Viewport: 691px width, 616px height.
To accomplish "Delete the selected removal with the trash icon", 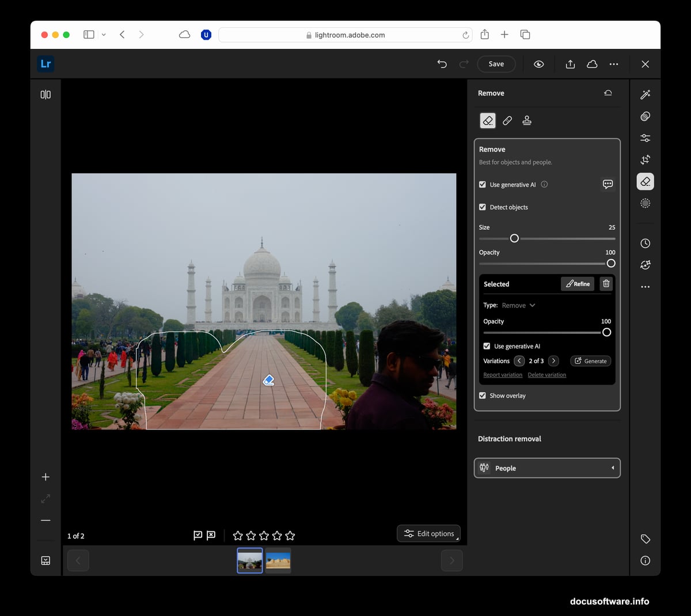I will pyautogui.click(x=606, y=283).
